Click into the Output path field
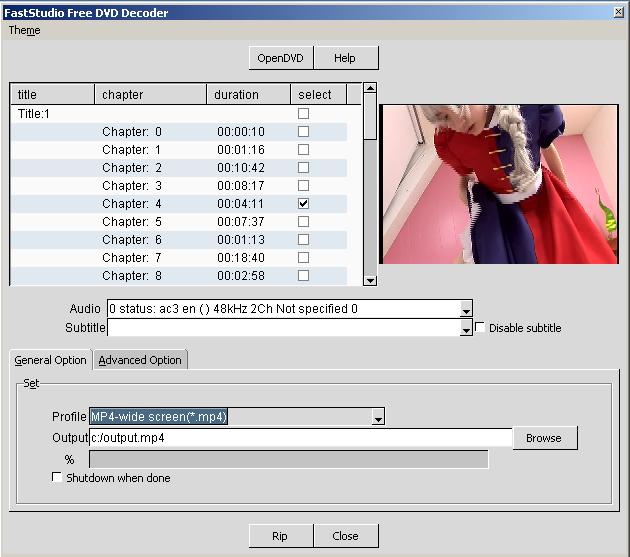 (x=301, y=438)
